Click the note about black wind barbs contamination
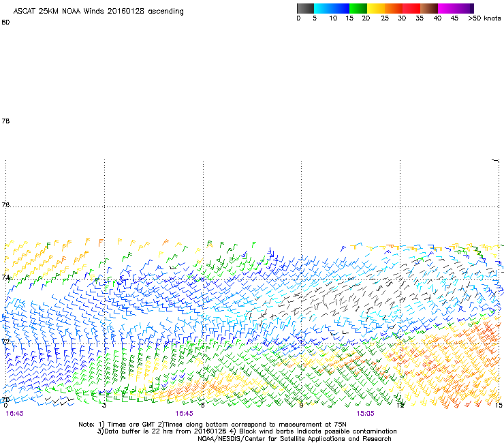504x443 pixels. (313, 431)
